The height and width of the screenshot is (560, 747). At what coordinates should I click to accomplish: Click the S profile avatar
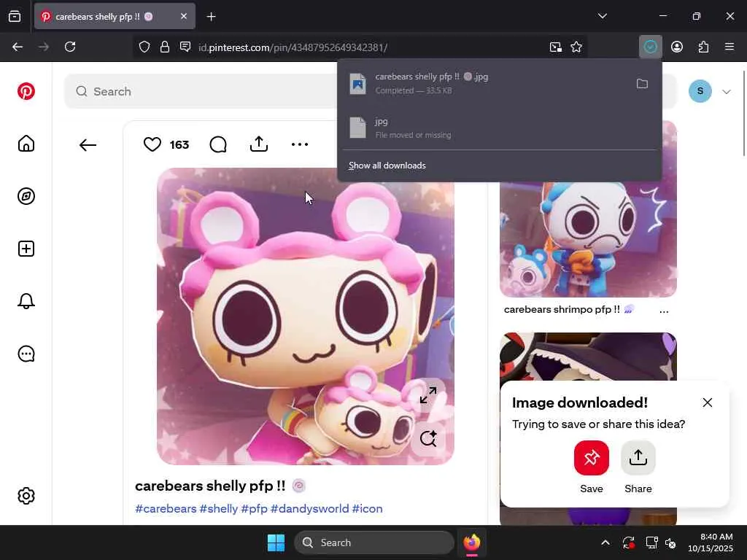click(x=700, y=91)
